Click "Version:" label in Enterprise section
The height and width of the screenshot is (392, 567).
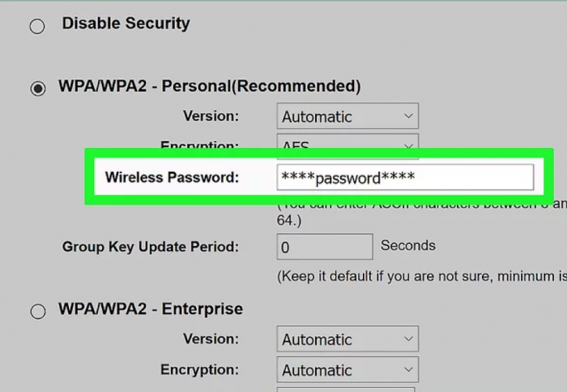[x=211, y=339]
